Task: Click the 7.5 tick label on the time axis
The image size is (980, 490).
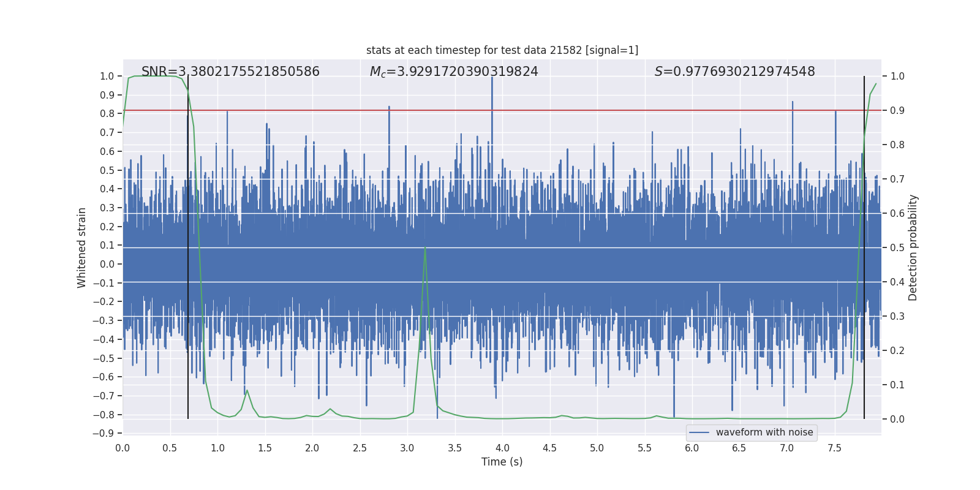Action: coord(834,448)
